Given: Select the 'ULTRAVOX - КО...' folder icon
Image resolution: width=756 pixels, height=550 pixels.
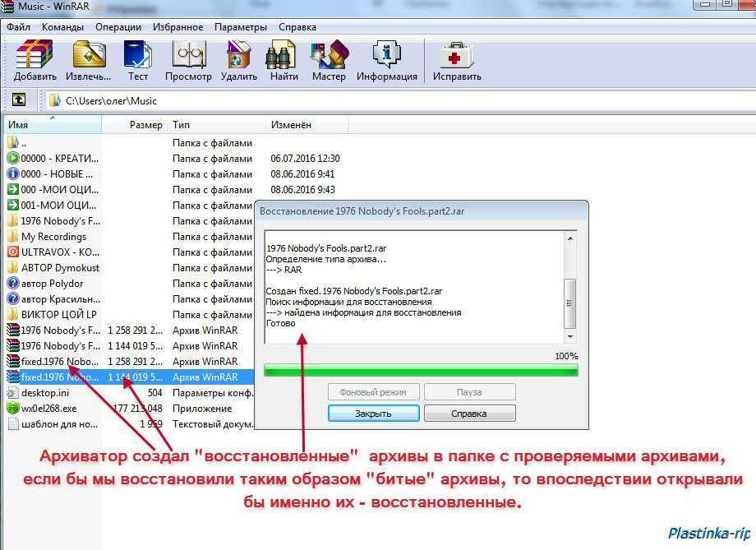Looking at the screenshot, I should pos(13,252).
